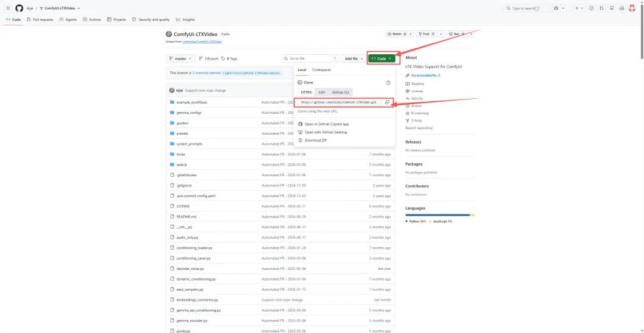Open the ltx.io/model/ltx-2 link

click(426, 76)
